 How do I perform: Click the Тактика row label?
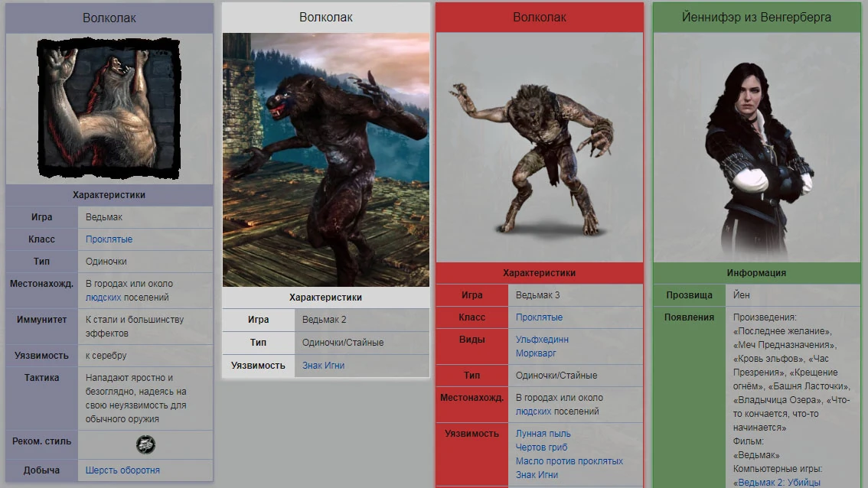[41, 377]
